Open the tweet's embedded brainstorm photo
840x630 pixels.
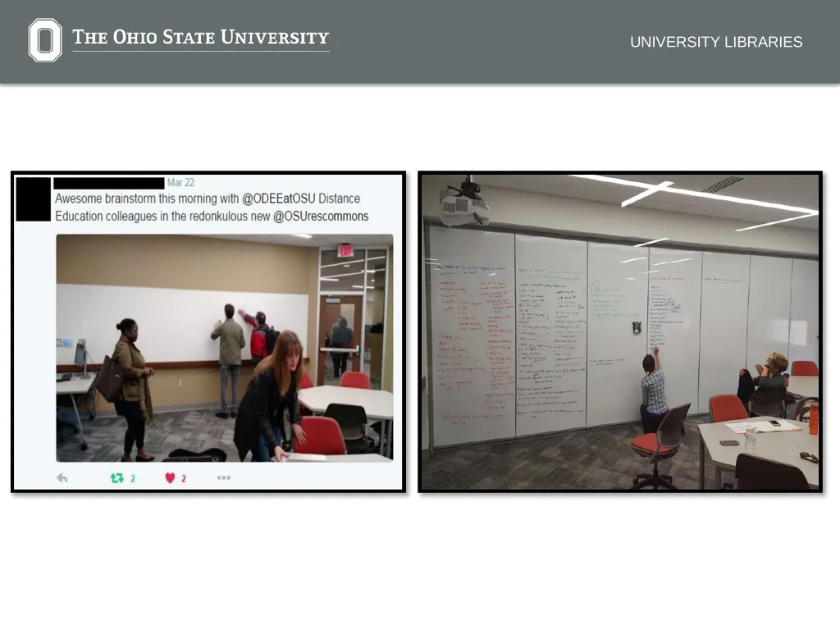point(225,348)
